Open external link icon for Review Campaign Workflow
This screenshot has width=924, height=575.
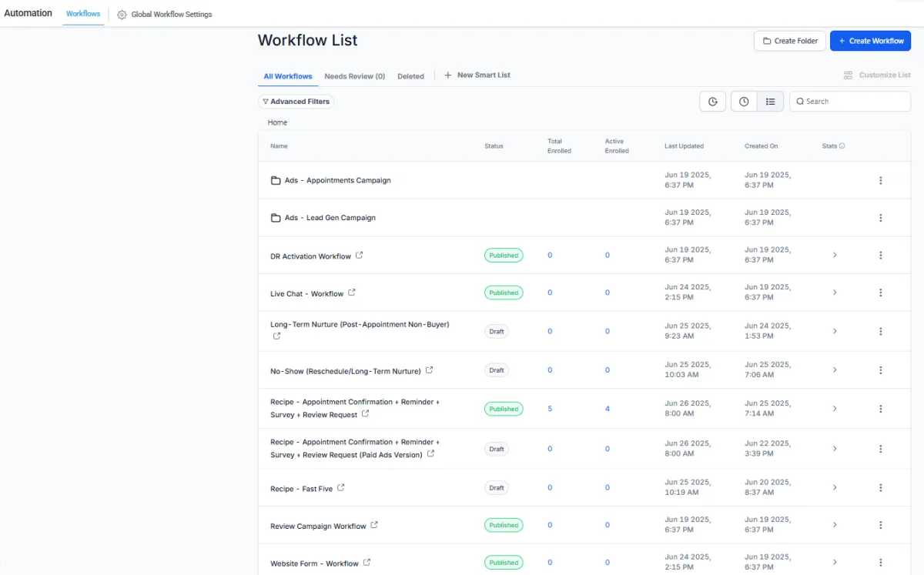coord(374,525)
